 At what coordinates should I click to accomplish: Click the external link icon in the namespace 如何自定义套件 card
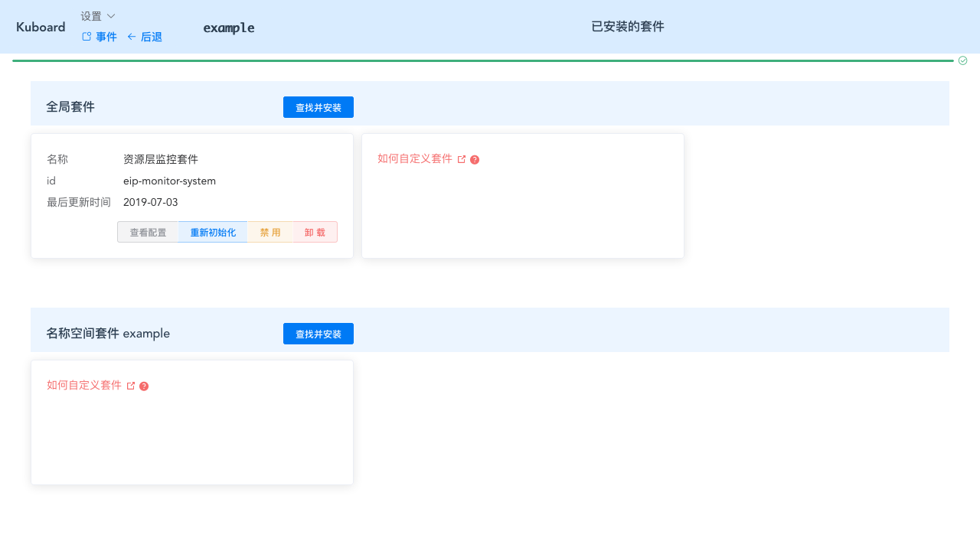[131, 385]
